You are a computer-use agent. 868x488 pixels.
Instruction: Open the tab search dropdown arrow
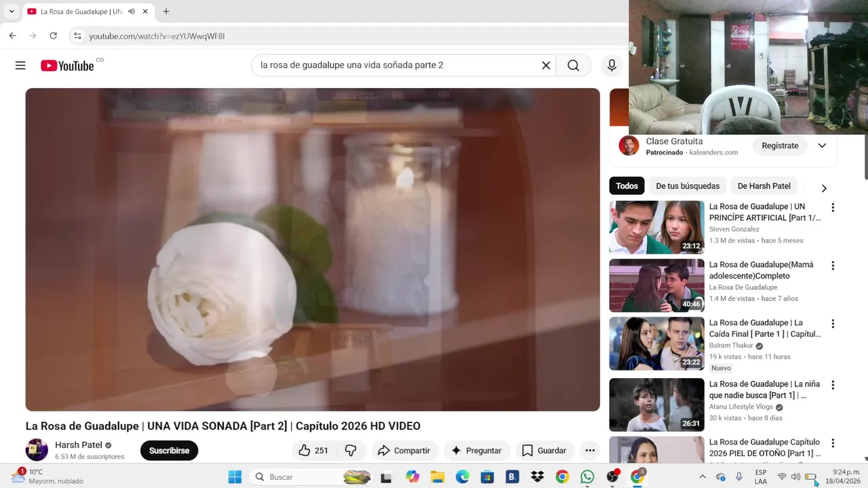point(12,12)
